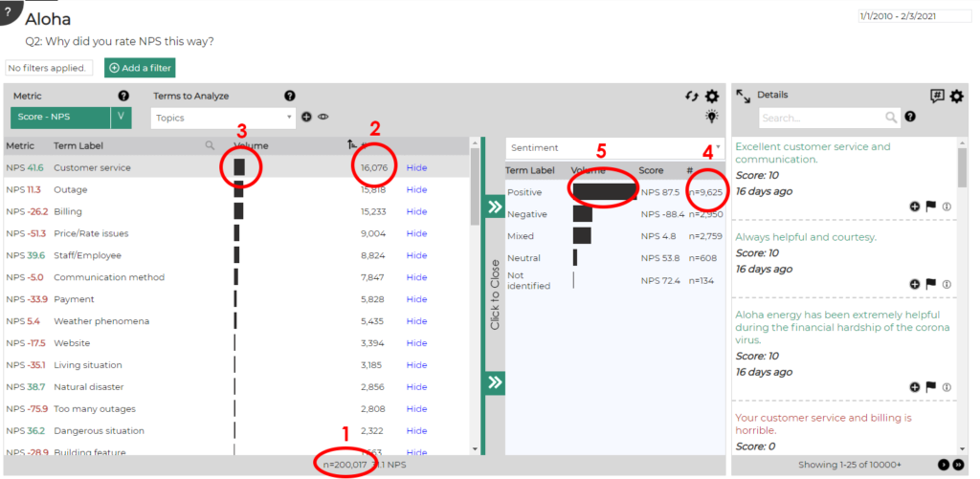The height and width of the screenshot is (479, 980).
Task: Click the date range field
Action: coord(914,16)
